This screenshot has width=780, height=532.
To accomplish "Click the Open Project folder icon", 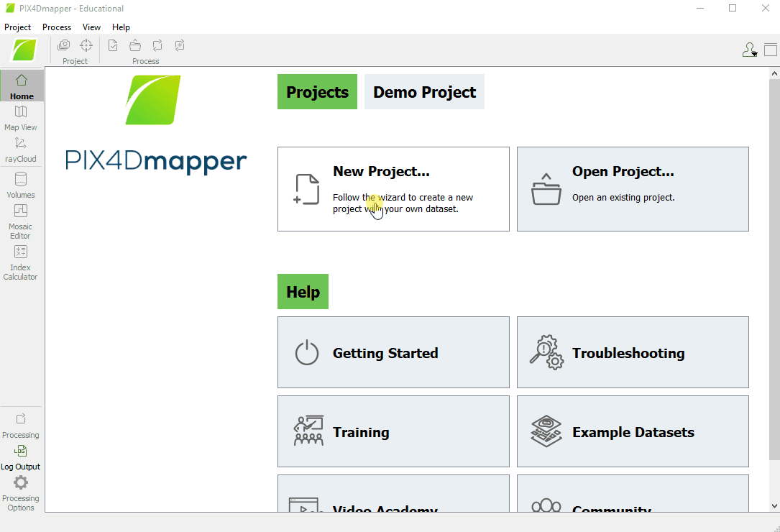I will click(546, 189).
